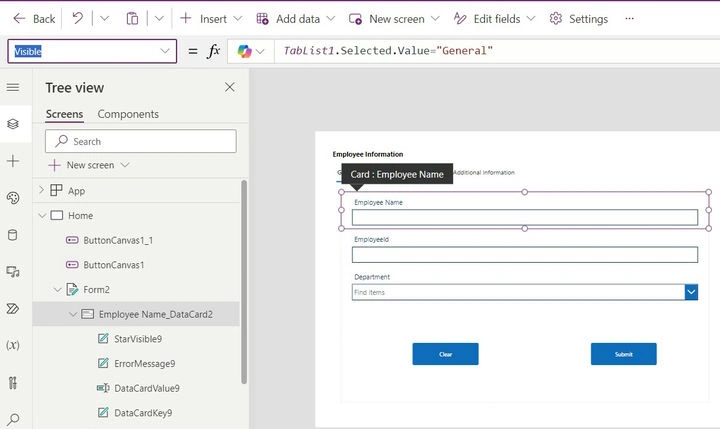Select ErrorMessage9 in the tree
Image resolution: width=720 pixels, height=429 pixels.
tap(144, 364)
